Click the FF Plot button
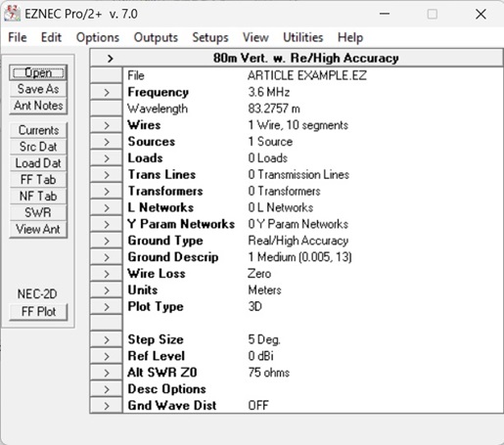Viewport: 504px width, 445px height. [x=38, y=312]
